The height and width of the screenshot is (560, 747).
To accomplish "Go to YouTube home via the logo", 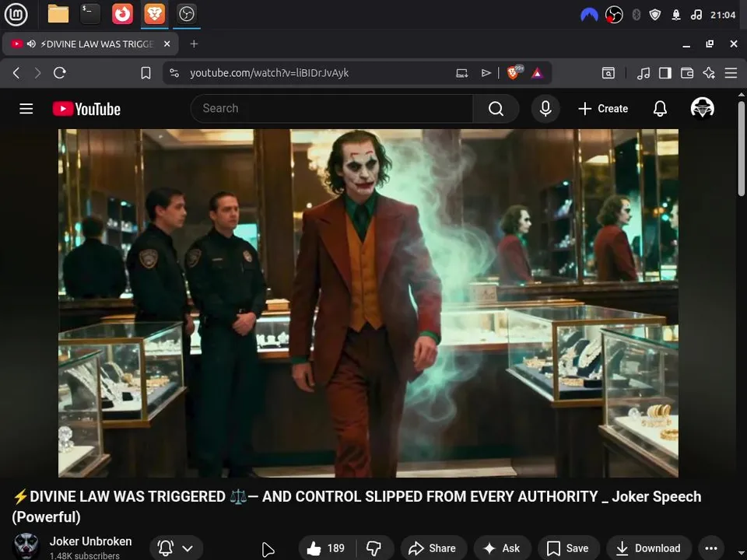I will pos(86,109).
